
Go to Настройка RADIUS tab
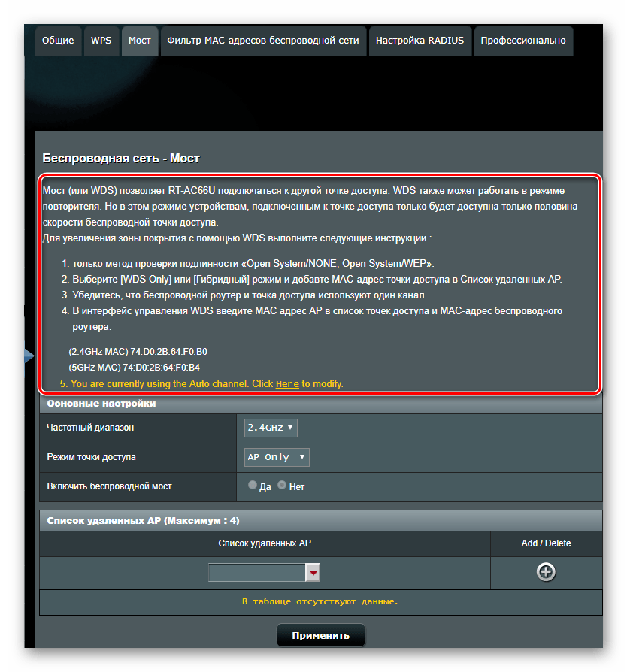[x=420, y=41]
